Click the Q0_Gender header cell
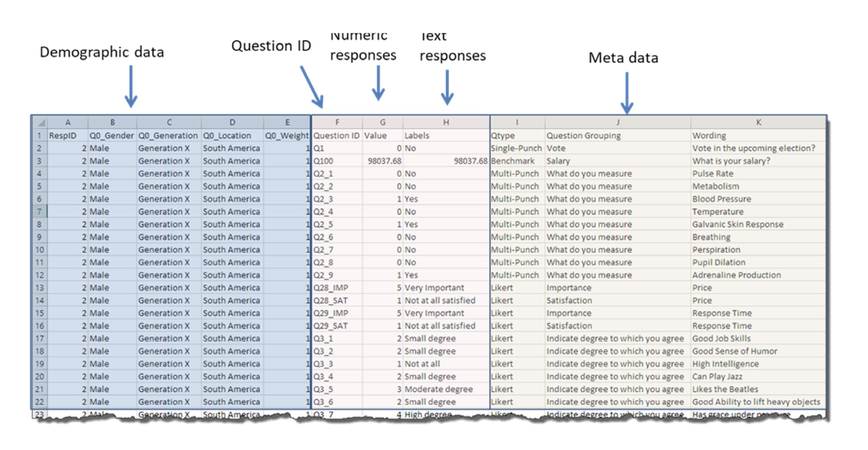Viewport: 868px width, 450px height. (112, 135)
